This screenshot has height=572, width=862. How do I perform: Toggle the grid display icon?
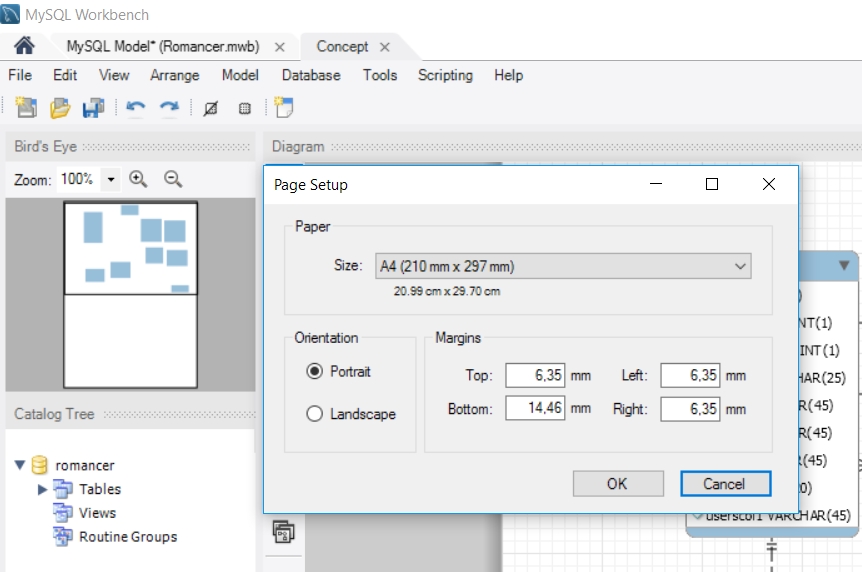[211, 108]
